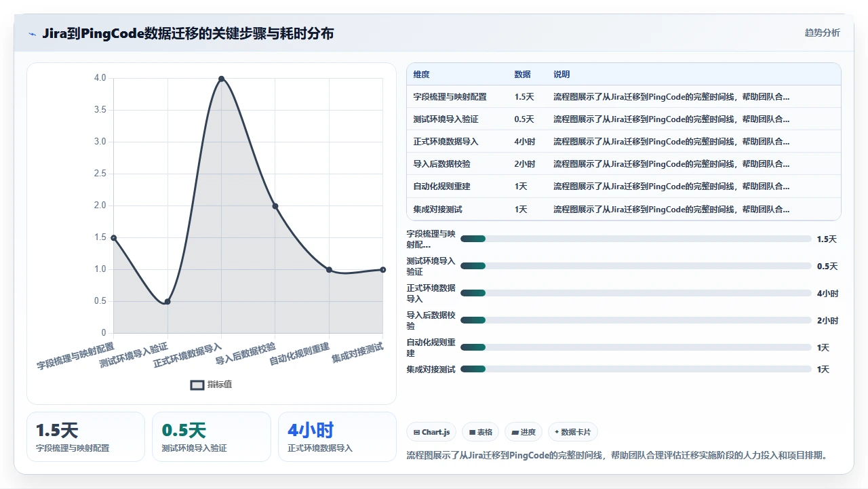Click the x-axis label 集成对接测试
This screenshot has height=489, width=868.
[x=357, y=353]
